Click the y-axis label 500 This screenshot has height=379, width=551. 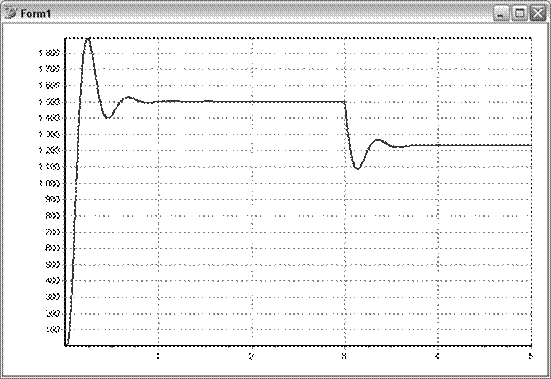point(53,264)
